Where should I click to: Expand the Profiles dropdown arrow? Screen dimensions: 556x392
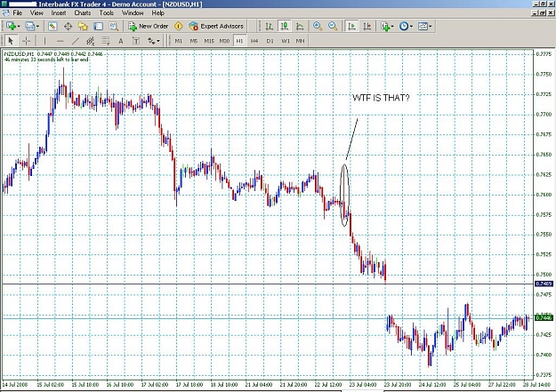(37, 27)
